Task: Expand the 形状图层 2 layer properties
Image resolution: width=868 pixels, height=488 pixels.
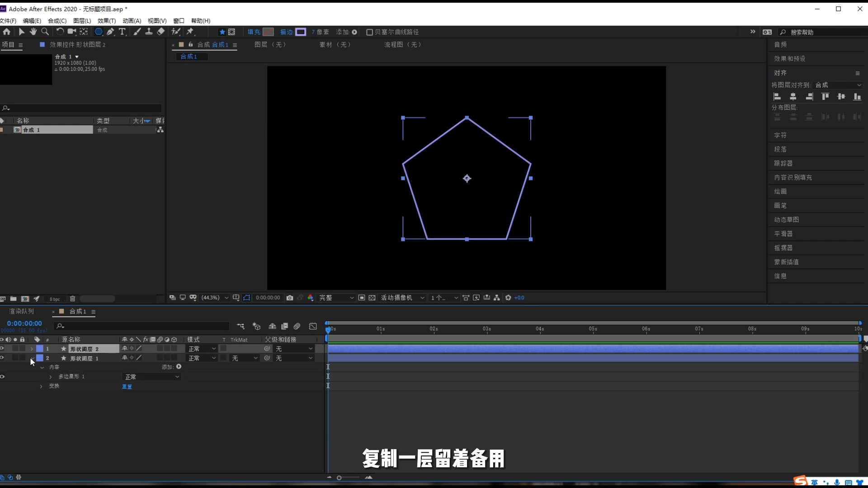Action: [32, 349]
